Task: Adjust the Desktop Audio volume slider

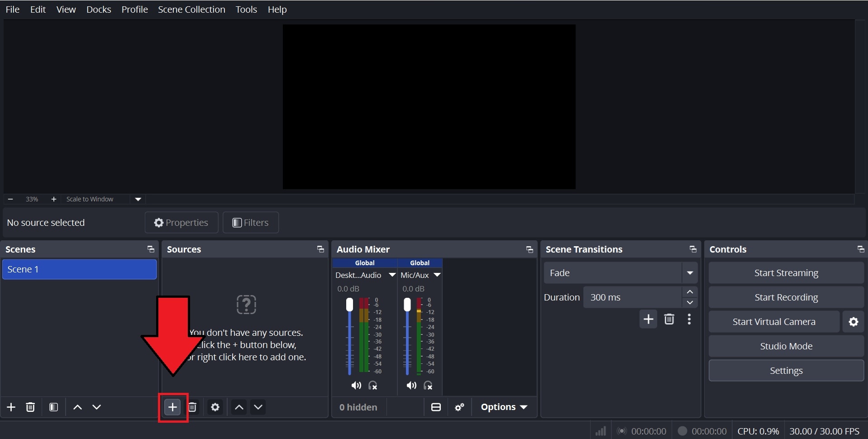Action: [x=349, y=336]
